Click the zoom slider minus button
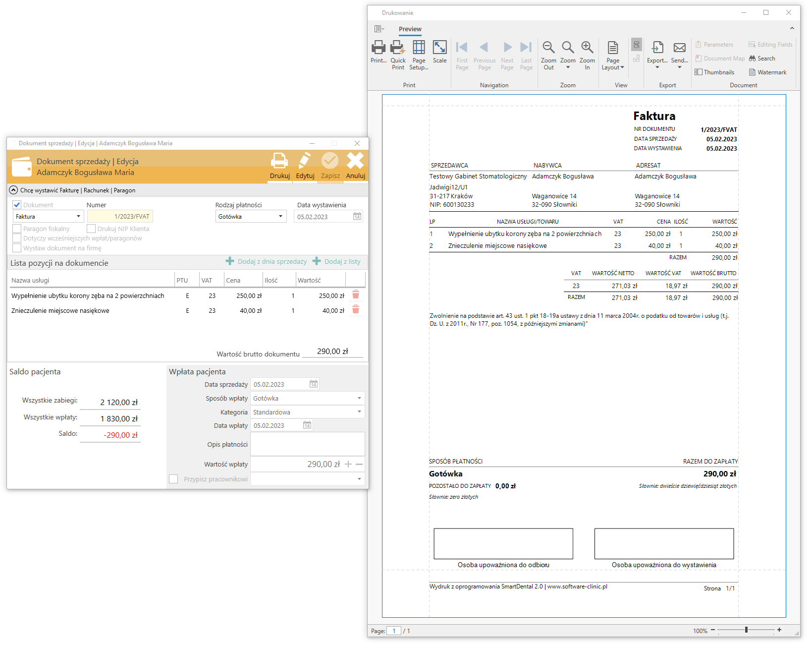The width and height of the screenshot is (812, 646). (713, 630)
